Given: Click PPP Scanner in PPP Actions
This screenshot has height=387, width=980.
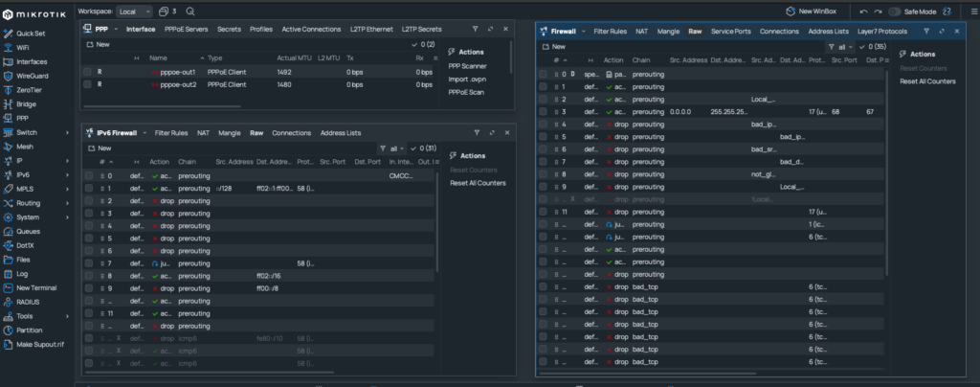Looking at the screenshot, I should [x=467, y=66].
